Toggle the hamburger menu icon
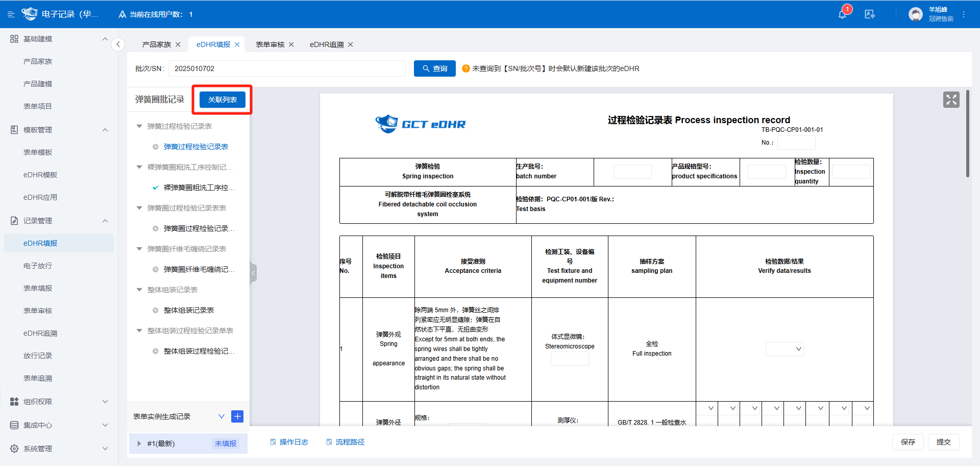Image resolution: width=980 pixels, height=466 pixels. pyautogui.click(x=11, y=14)
